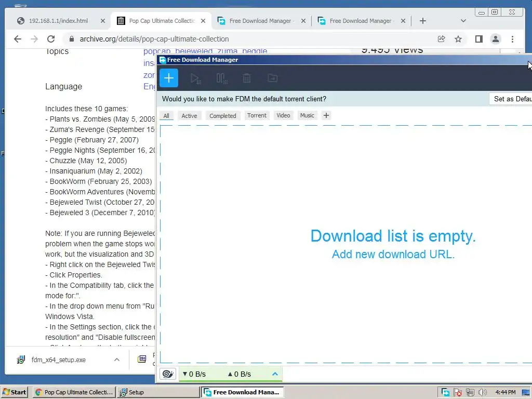Select the Active filter tab

pyautogui.click(x=189, y=116)
